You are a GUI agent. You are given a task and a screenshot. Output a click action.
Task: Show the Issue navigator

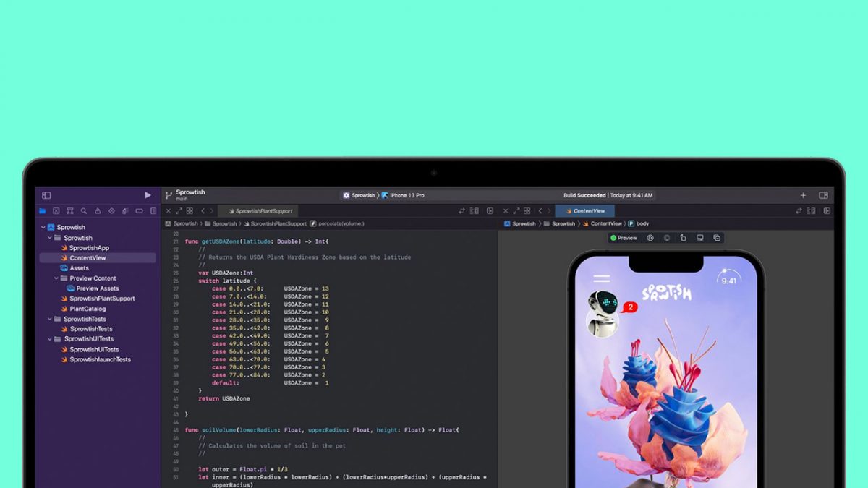click(98, 210)
